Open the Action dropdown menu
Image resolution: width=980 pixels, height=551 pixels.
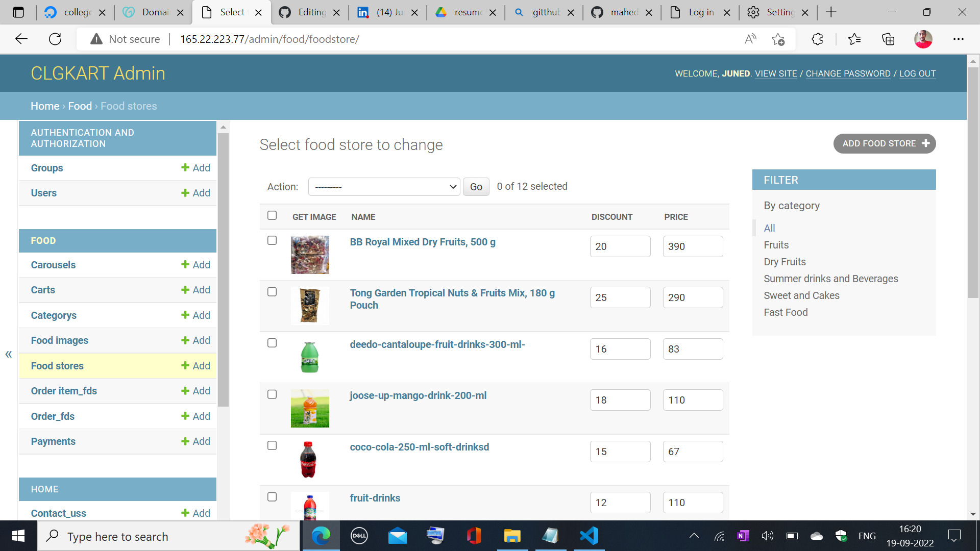point(384,187)
